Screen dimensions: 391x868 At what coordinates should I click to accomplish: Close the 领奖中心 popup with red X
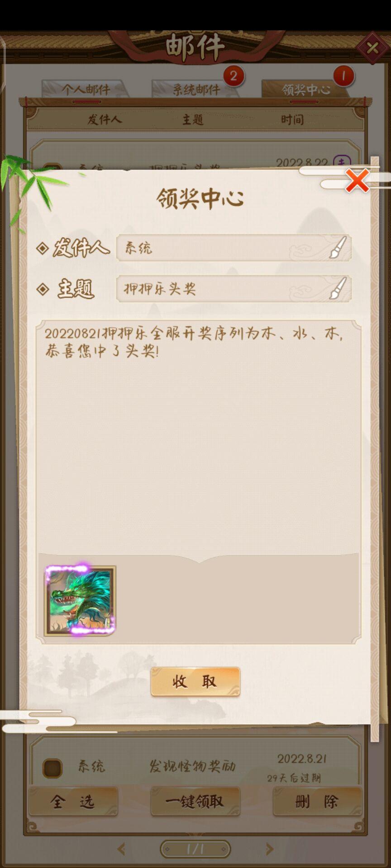click(x=358, y=181)
